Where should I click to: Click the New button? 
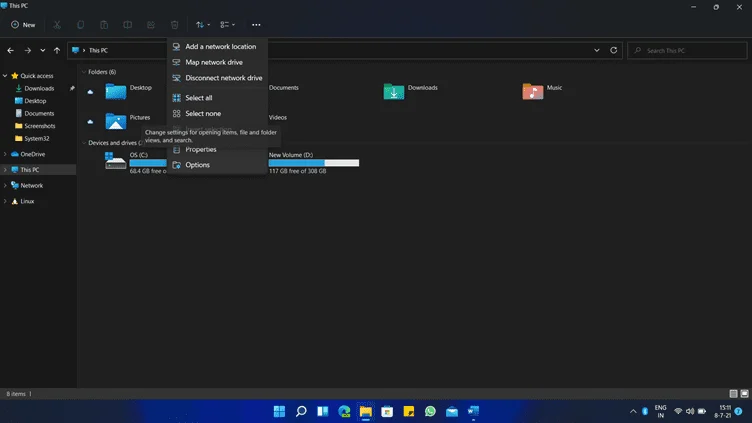click(x=23, y=25)
